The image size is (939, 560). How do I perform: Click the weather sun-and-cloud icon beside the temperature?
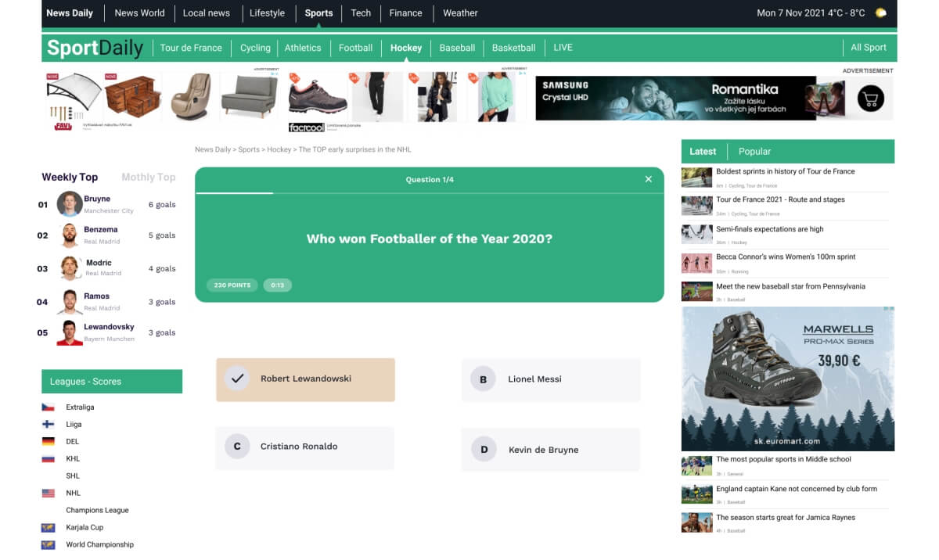[x=881, y=13]
